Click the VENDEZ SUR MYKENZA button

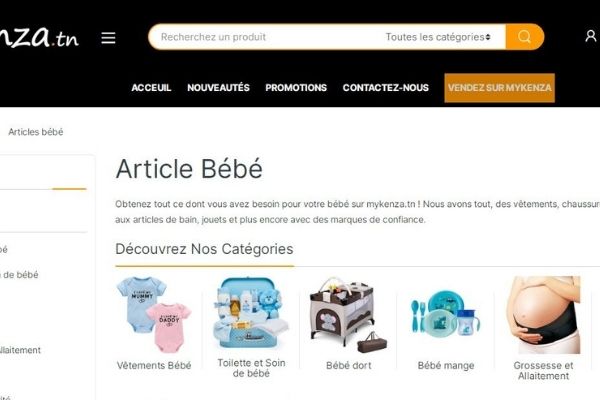(x=499, y=88)
